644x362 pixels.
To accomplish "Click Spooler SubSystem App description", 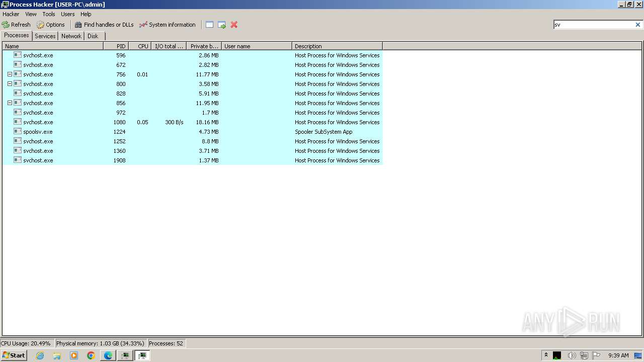I will (x=324, y=132).
